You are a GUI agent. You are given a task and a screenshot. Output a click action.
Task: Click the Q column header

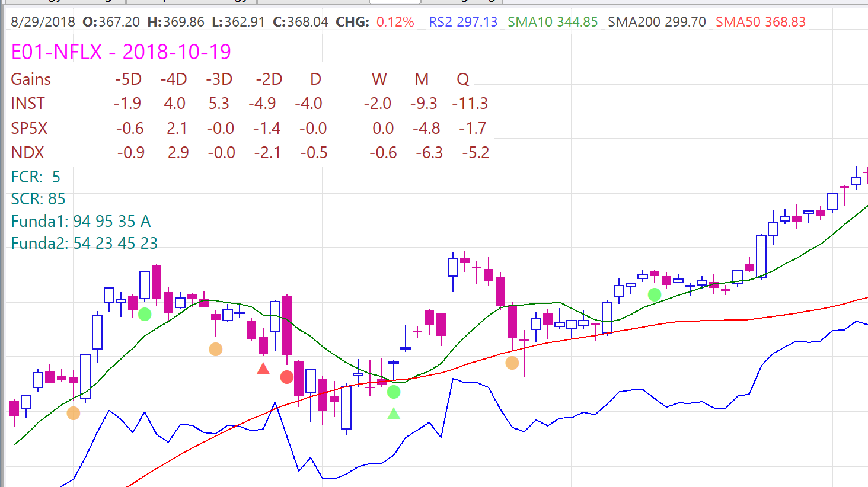click(463, 79)
